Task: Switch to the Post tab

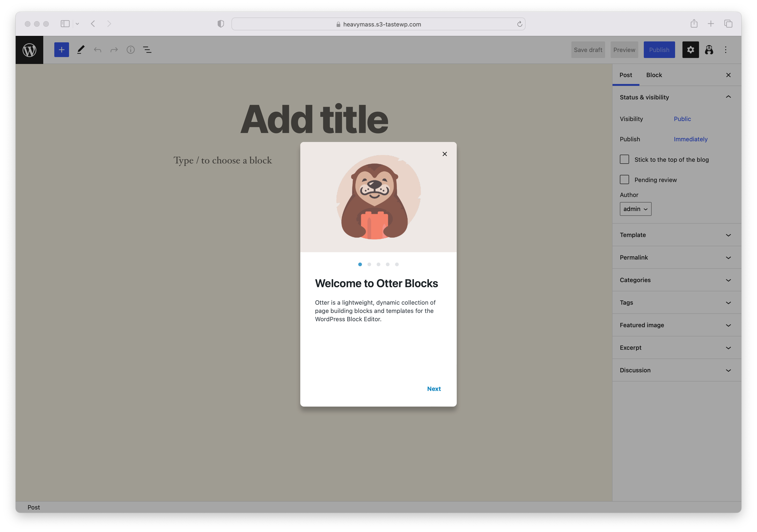Action: (x=626, y=75)
